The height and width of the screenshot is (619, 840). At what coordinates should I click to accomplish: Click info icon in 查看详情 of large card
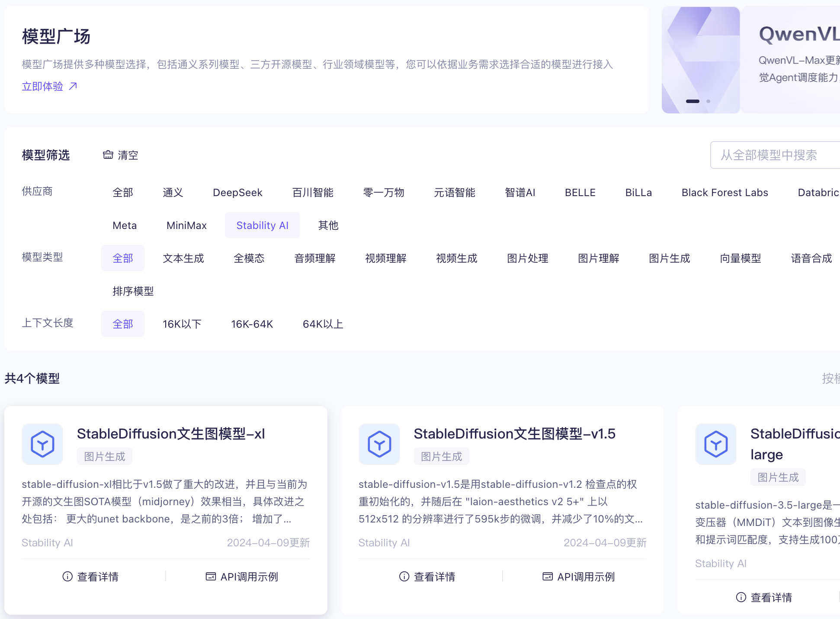741,597
